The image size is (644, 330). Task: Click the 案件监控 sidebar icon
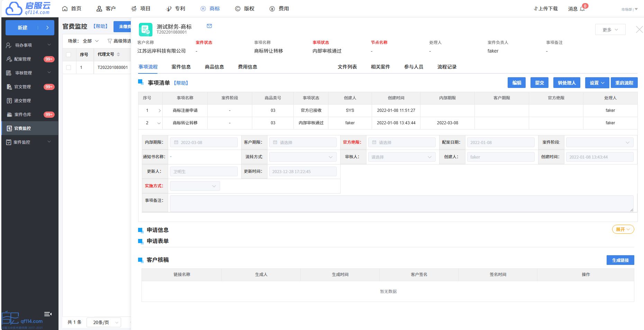(9, 142)
